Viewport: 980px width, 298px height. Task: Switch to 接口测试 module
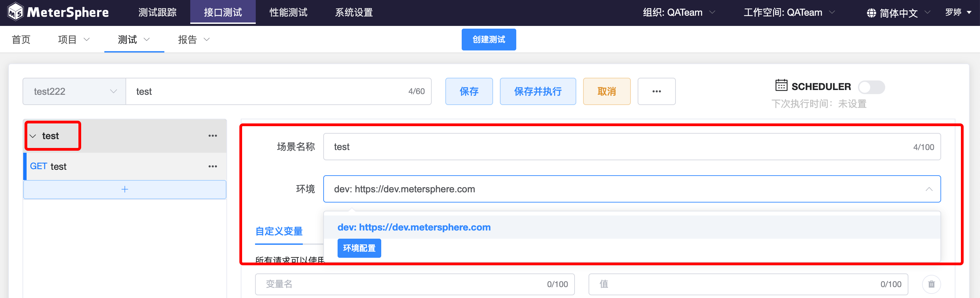223,13
